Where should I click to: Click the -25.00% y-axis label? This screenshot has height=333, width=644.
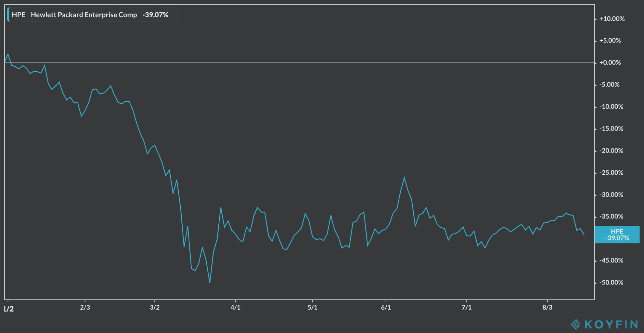(611, 173)
